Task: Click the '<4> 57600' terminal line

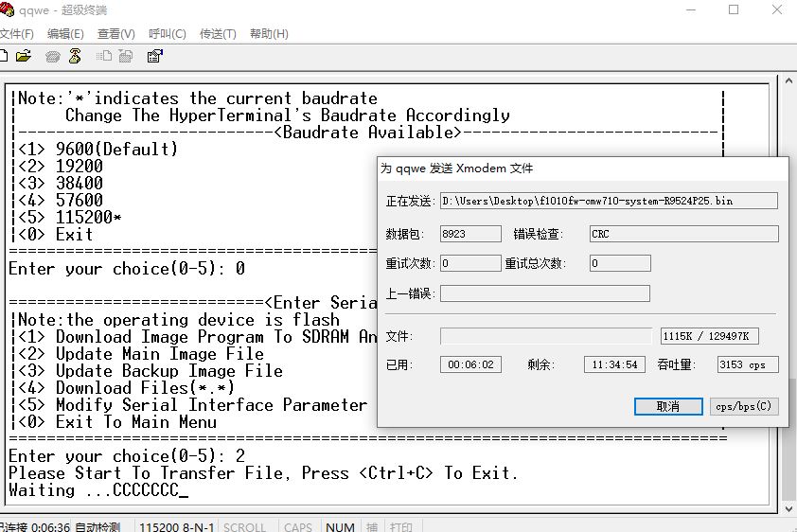Action: (61, 200)
